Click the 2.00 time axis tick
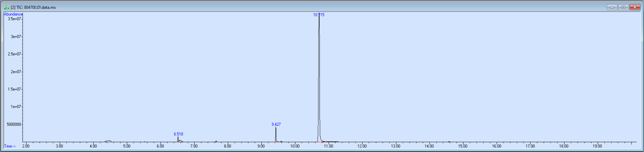The width and height of the screenshot is (644, 152). pos(26,146)
